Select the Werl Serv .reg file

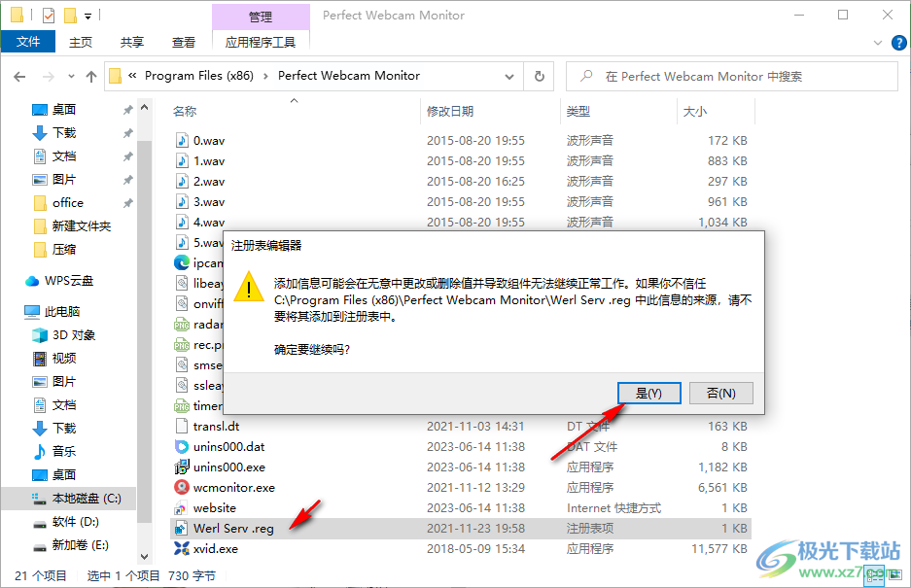(x=233, y=528)
